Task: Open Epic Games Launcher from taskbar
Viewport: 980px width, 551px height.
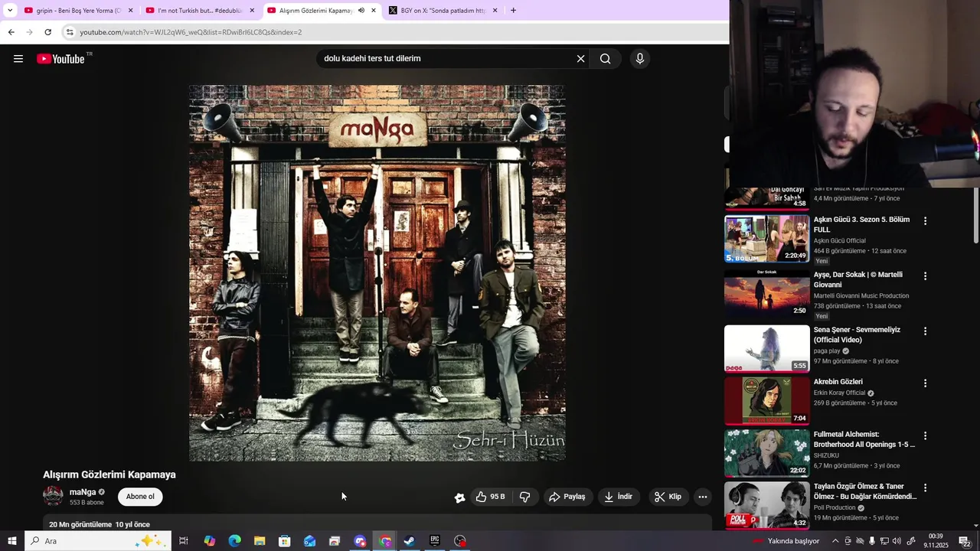Action: click(x=435, y=541)
